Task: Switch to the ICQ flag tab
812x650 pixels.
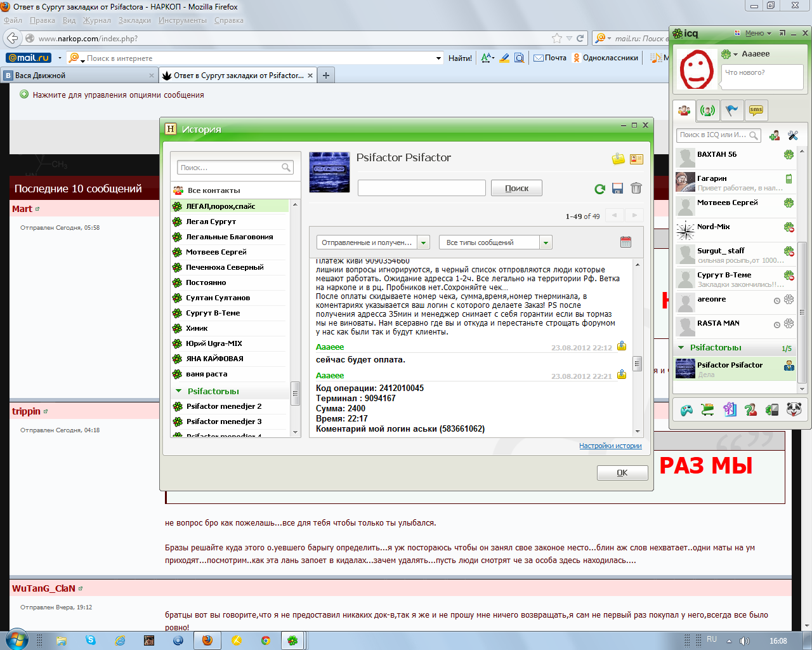Action: point(732,110)
